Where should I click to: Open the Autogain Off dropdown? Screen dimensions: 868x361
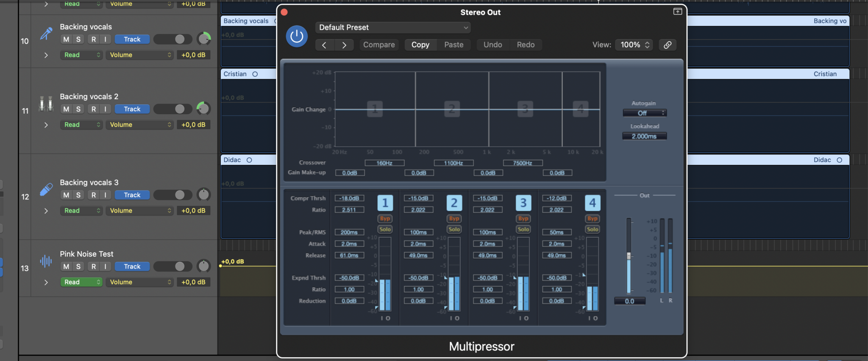(x=644, y=113)
